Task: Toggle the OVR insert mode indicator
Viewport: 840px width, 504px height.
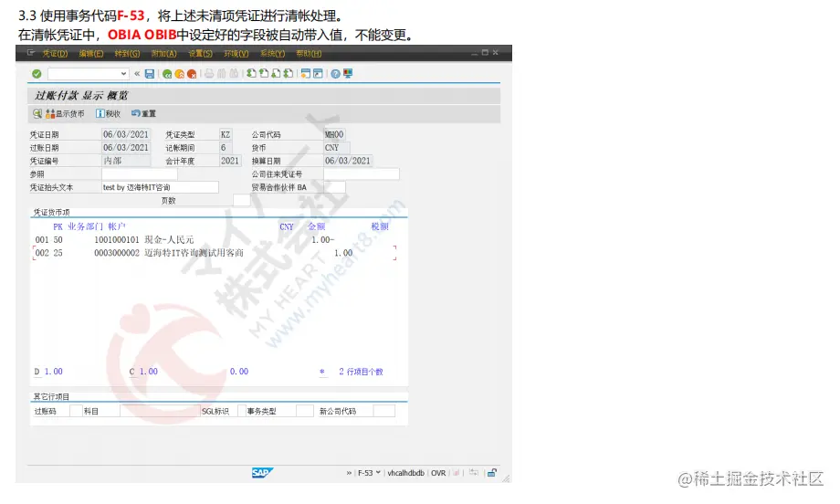Action: [438, 473]
